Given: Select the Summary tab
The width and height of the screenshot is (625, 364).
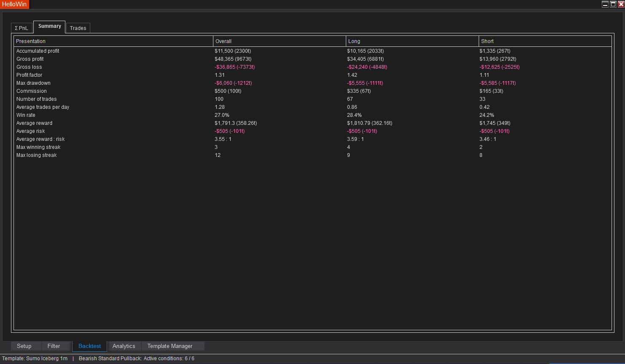Looking at the screenshot, I should click(x=49, y=27).
